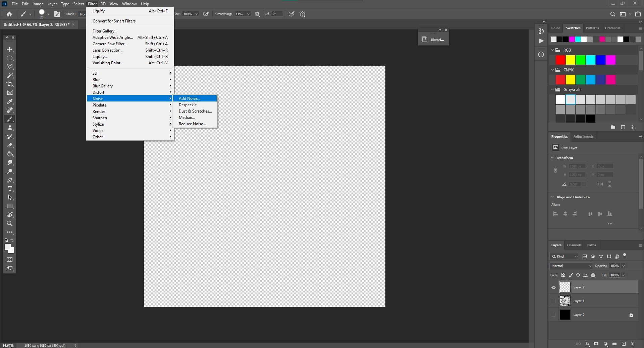Select the Hand tool
The height and width of the screenshot is (348, 644).
point(10,215)
